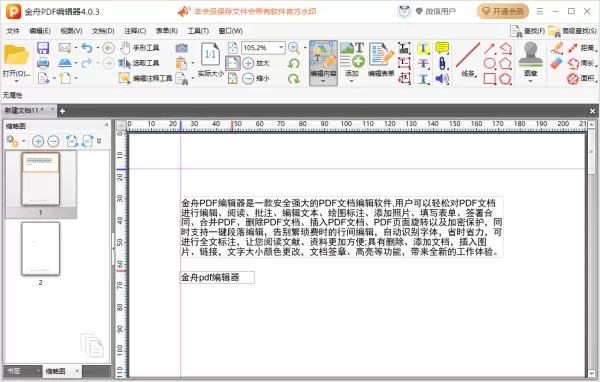Open the Tools (工具) menu
Viewport: 600px width, 382px height.
[198, 31]
